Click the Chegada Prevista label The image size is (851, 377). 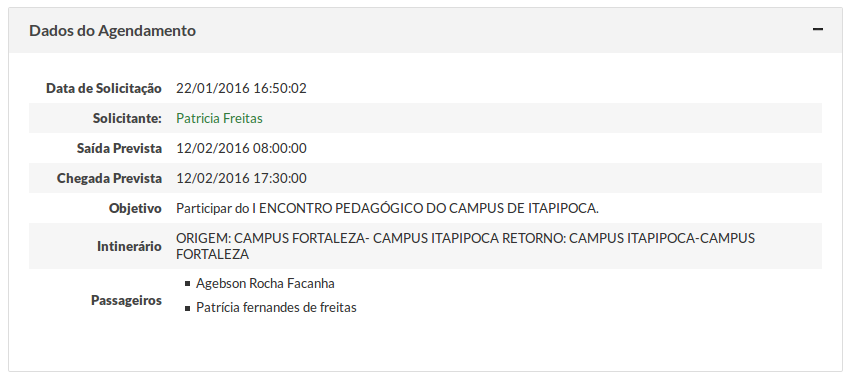coord(109,178)
